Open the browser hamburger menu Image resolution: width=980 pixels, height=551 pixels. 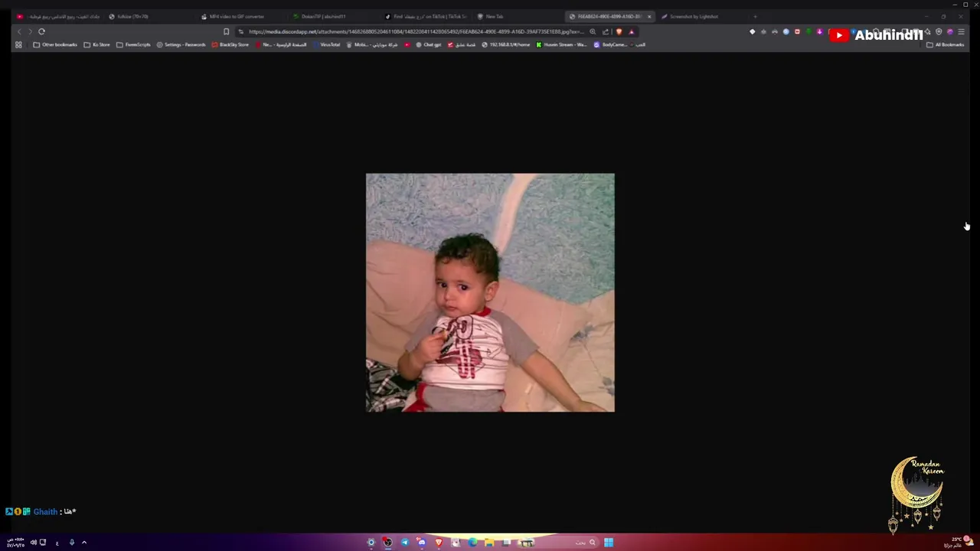[961, 31]
